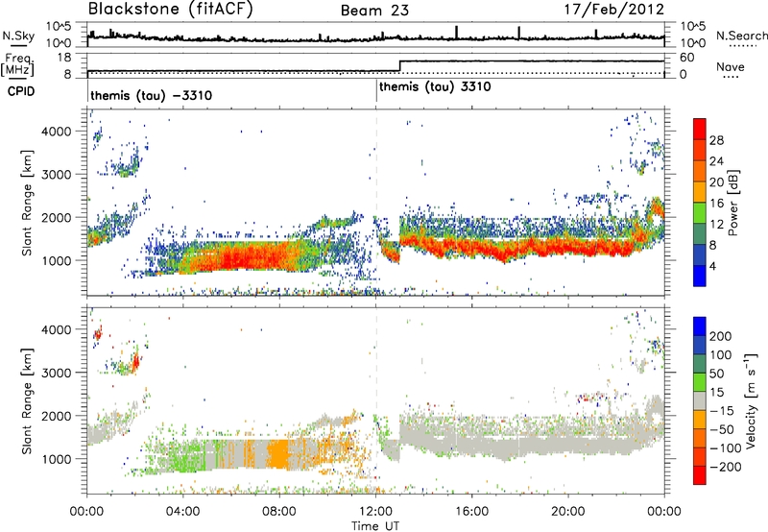Click the "60" Nave axis tick label
The image size is (768, 532).
687,58
